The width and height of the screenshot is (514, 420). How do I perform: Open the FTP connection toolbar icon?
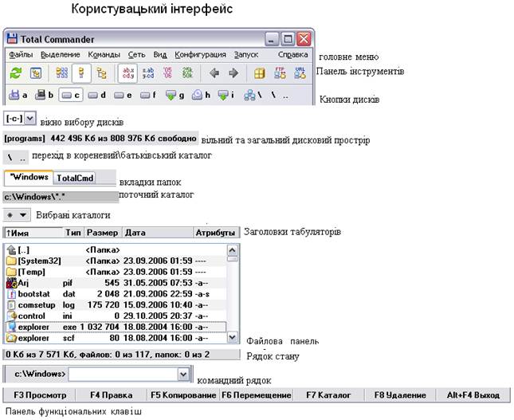[280, 73]
